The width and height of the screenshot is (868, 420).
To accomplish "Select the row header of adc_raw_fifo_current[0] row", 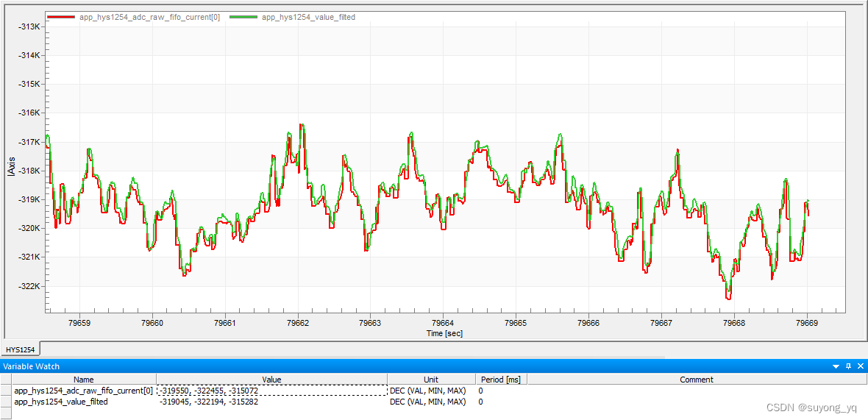I will pos(6,391).
